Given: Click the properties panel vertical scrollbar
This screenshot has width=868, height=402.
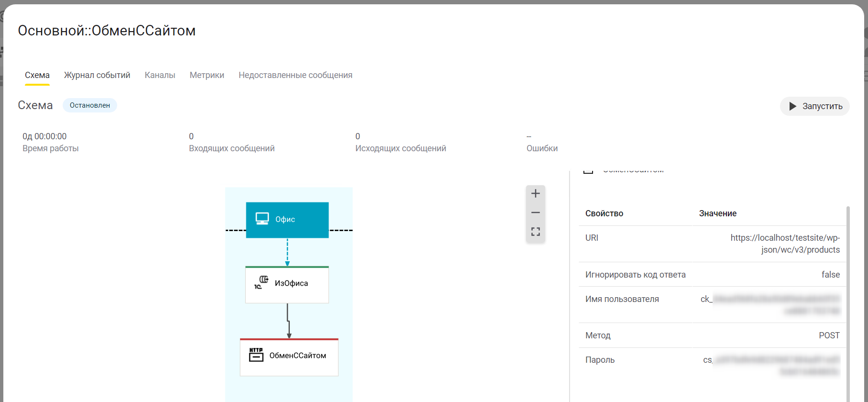Looking at the screenshot, I should point(848,304).
